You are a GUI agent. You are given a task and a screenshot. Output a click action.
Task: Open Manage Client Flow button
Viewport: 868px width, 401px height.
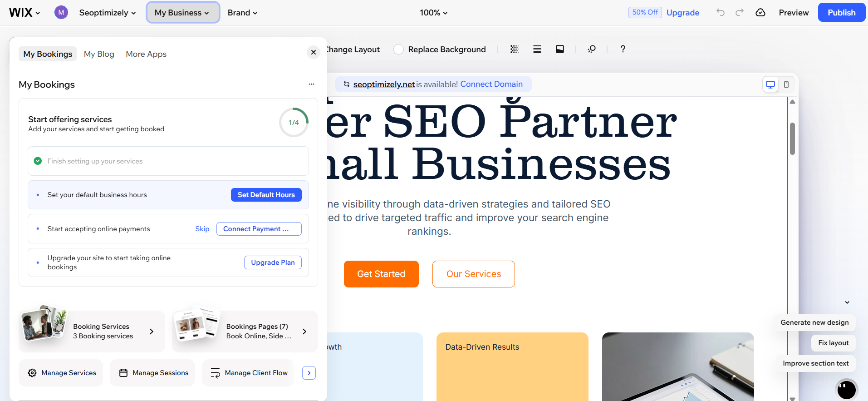[248, 373]
